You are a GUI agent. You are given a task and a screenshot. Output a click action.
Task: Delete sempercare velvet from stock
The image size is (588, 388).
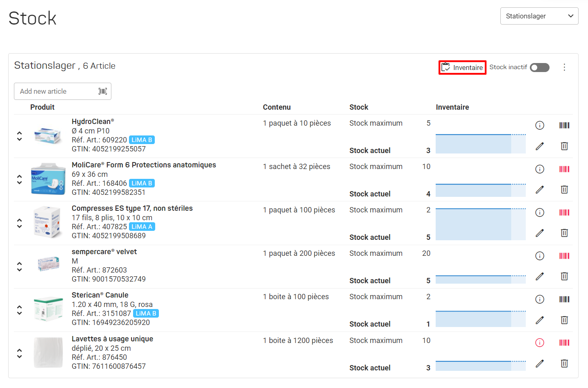point(564,276)
